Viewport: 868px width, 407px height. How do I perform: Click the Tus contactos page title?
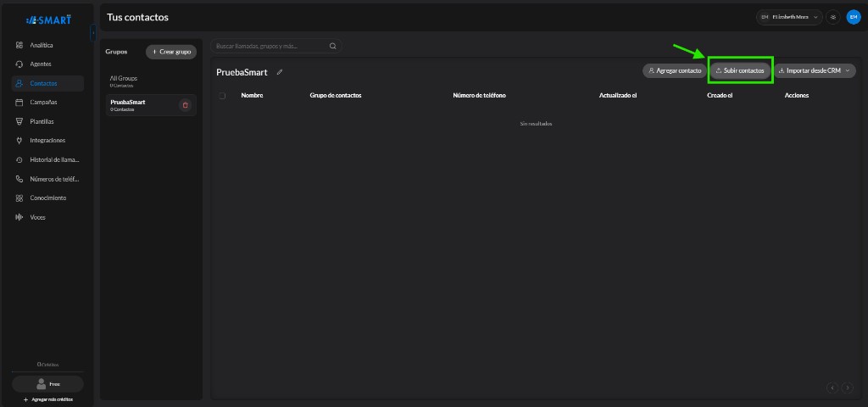pyautogui.click(x=137, y=17)
